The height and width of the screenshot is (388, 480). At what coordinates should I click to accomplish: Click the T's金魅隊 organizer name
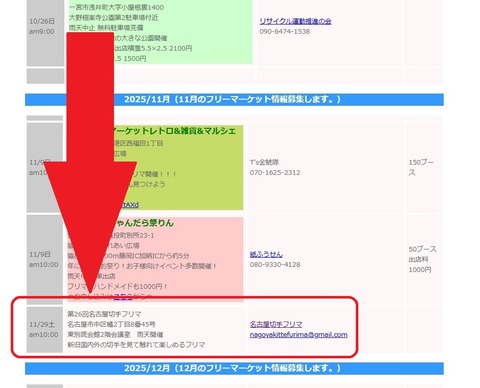pos(264,162)
